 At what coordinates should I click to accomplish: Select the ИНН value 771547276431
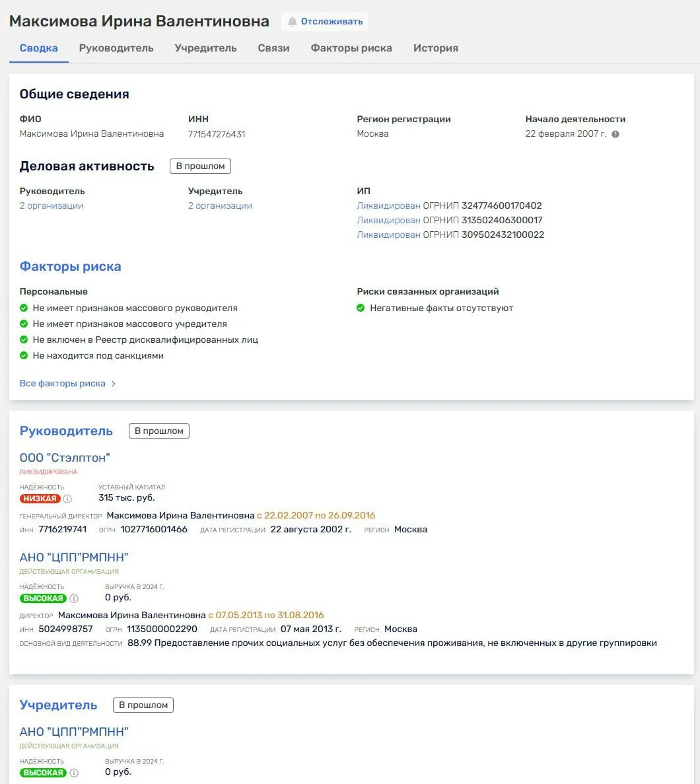(217, 134)
